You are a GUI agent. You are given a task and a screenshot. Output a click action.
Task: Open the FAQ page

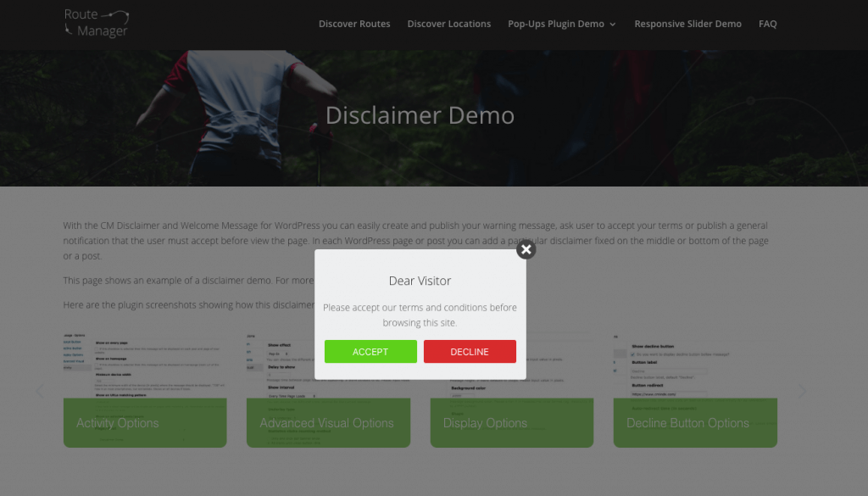(x=767, y=24)
